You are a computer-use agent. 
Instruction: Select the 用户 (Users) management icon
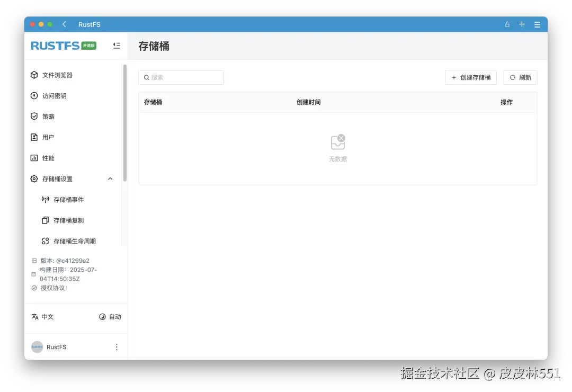coord(48,137)
